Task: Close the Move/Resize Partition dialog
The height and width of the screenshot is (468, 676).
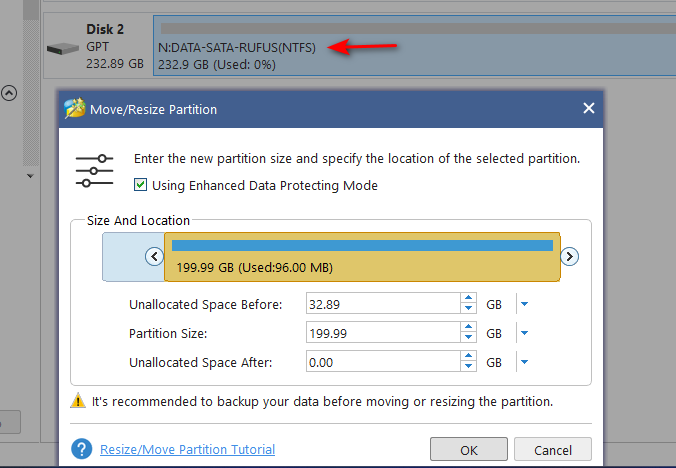Action: point(588,108)
